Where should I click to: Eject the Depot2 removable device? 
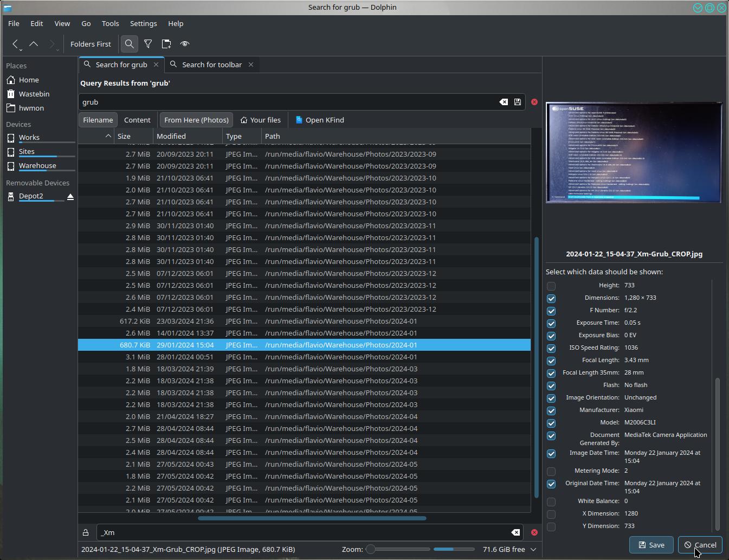point(70,196)
